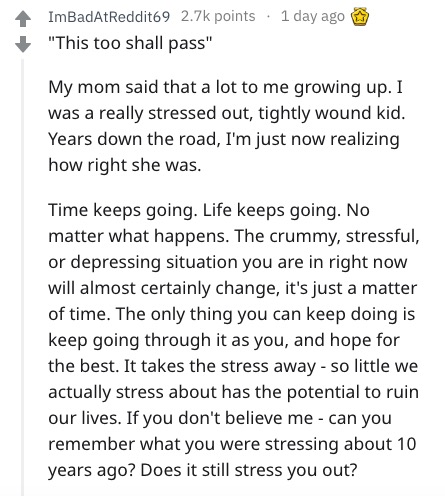
Task: Collapse the comment using the vertical thread line
Action: point(23,277)
